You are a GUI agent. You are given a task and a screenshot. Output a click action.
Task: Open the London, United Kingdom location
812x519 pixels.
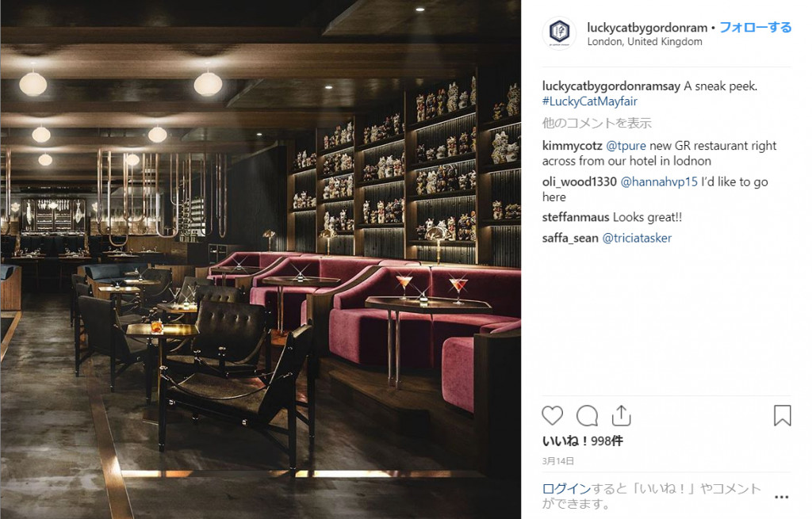point(645,42)
